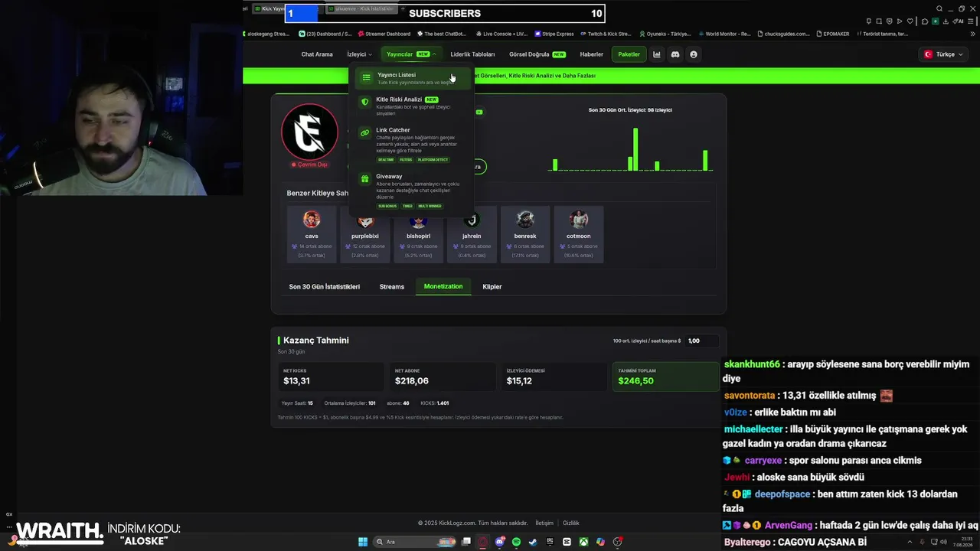Switch to Son 30 Gün İstatistikleri tab
Screen dimensions: 980x551
[324, 286]
